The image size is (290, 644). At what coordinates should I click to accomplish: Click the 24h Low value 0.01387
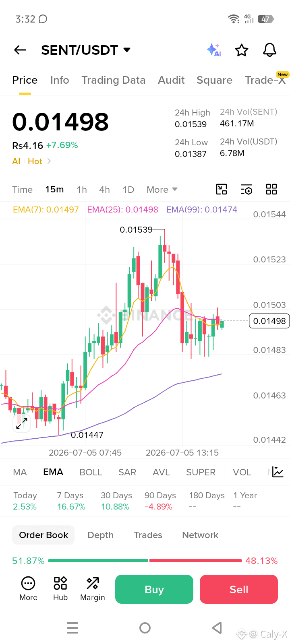click(191, 154)
